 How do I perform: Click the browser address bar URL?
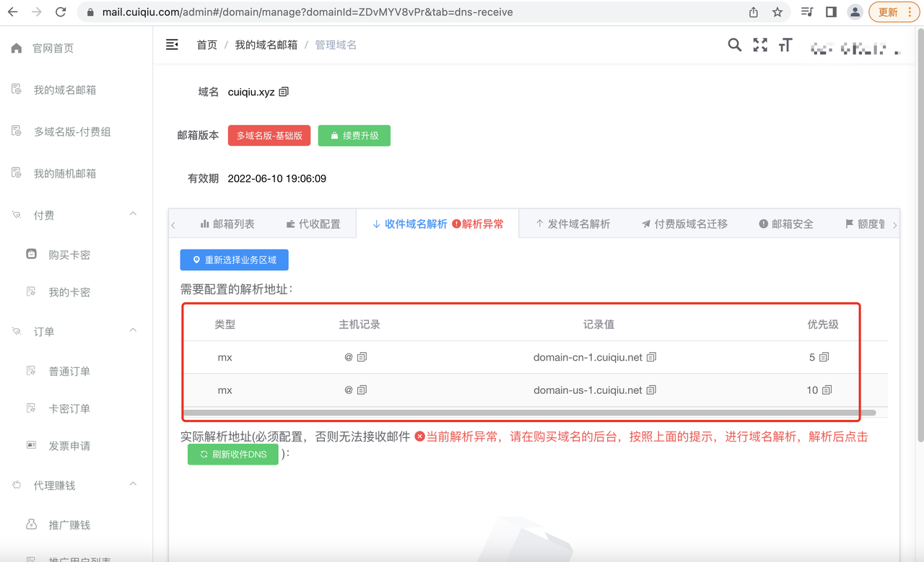point(308,12)
